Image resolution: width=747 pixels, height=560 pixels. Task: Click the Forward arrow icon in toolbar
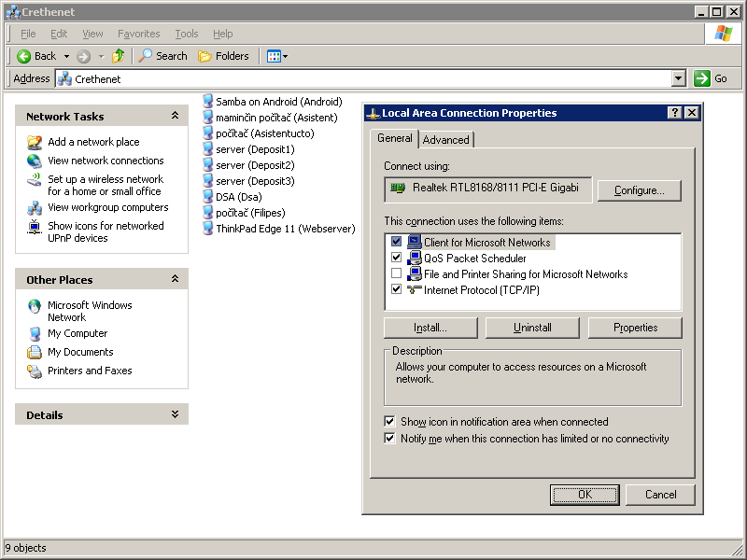[x=83, y=56]
